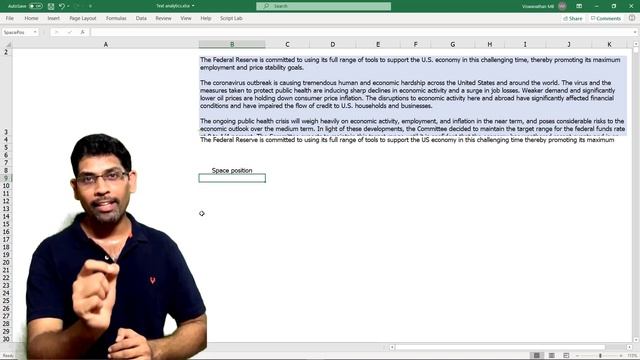
Task: Switch to Page Layout view in status bar
Action: pyautogui.click(x=551, y=356)
